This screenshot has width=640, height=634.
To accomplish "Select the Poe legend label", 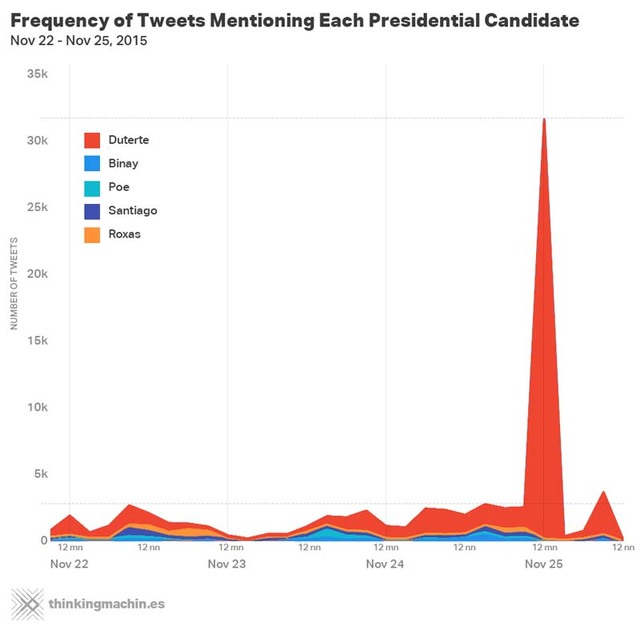I will (119, 187).
